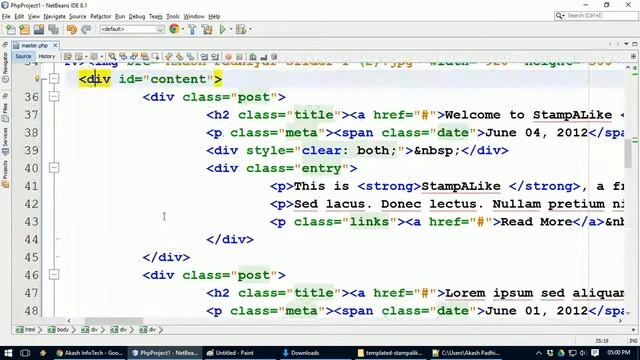The height and width of the screenshot is (360, 640).
Task: Open the Window menu
Action: [x=193, y=16]
